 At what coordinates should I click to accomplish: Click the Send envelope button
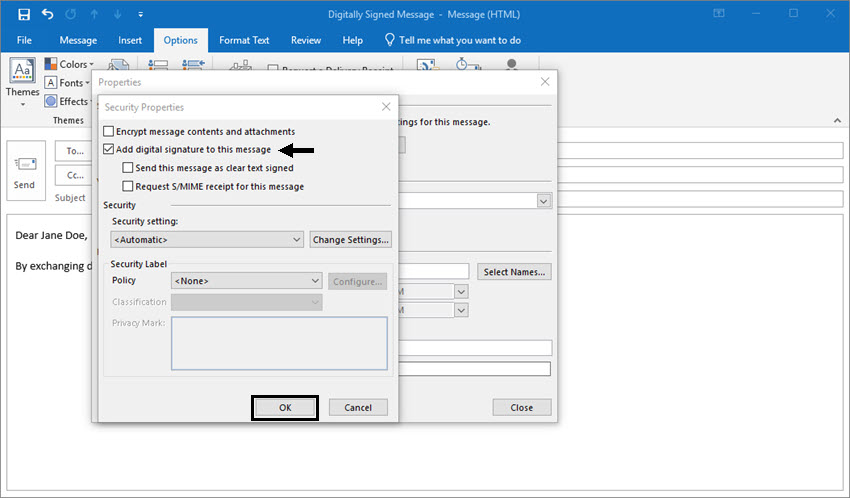point(25,171)
